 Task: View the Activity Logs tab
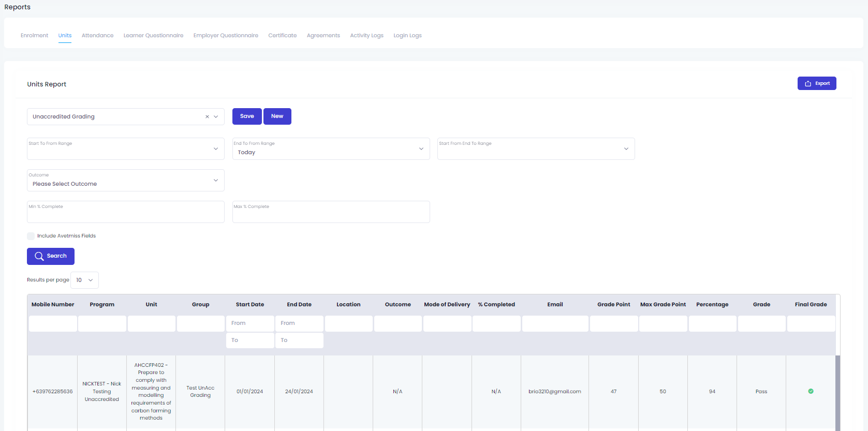pyautogui.click(x=366, y=36)
